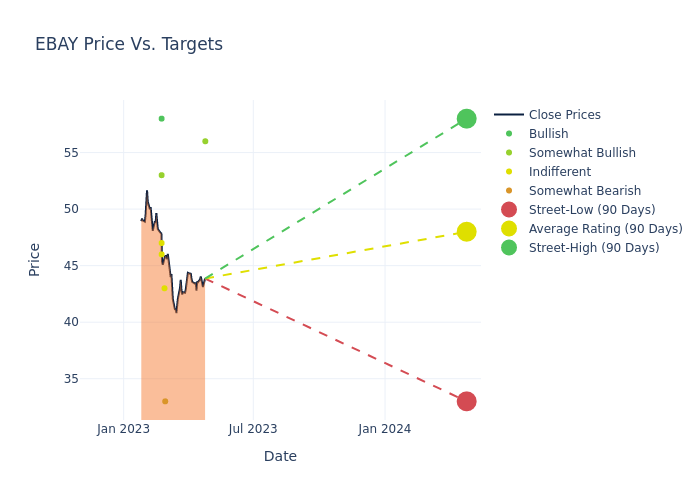Click the somewhat bullish dot at price 53
Viewport: 700px width, 500px height.
point(161,175)
